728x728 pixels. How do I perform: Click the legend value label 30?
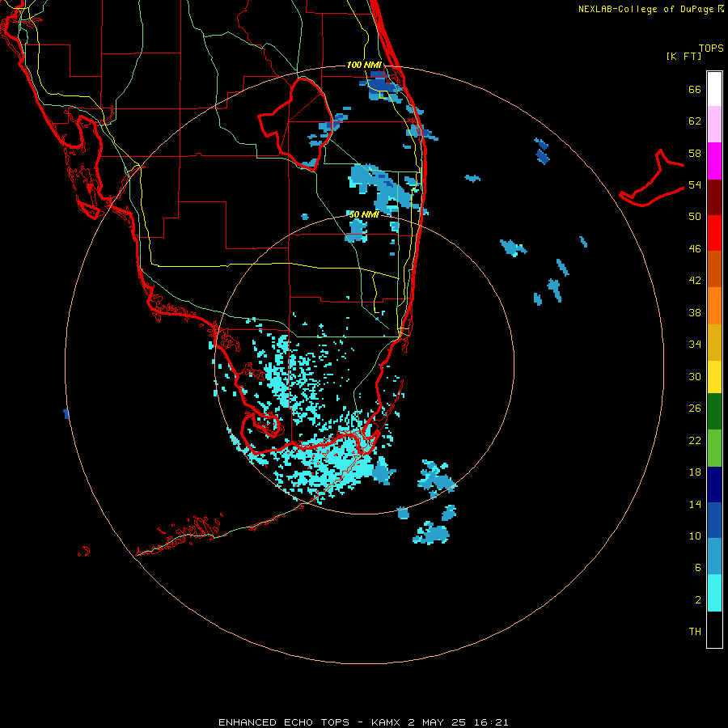695,376
